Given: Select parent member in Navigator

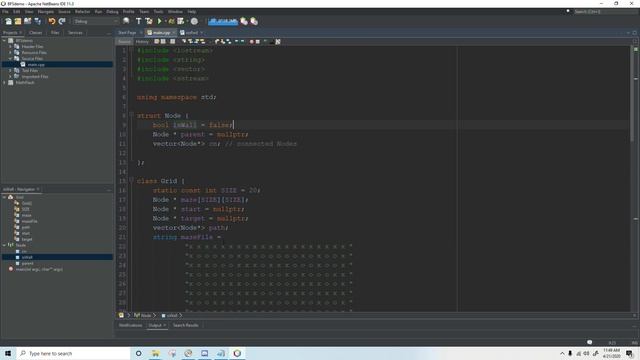Looking at the screenshot, I should (27, 263).
